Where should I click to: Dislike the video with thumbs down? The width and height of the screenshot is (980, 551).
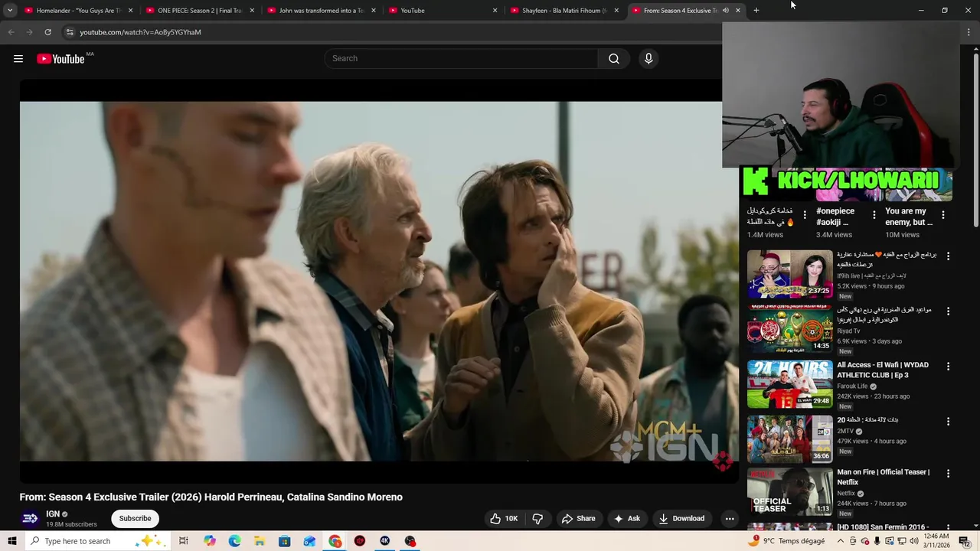pyautogui.click(x=537, y=519)
